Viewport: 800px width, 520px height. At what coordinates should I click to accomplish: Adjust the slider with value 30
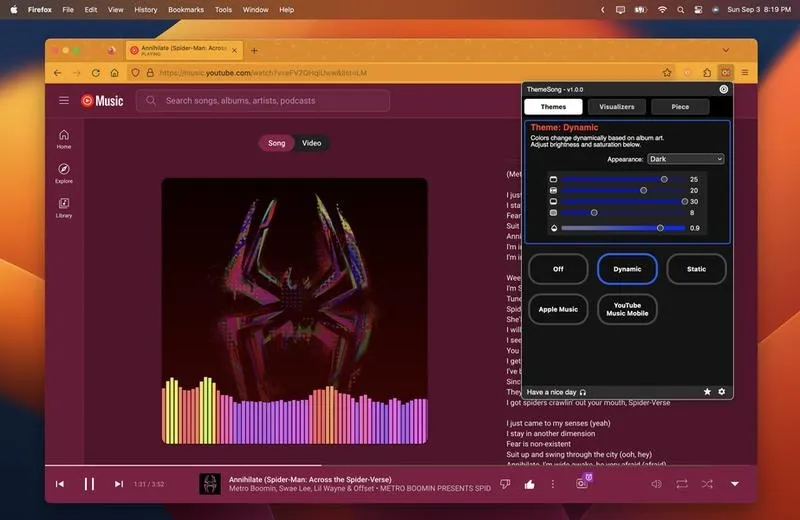[x=622, y=202]
